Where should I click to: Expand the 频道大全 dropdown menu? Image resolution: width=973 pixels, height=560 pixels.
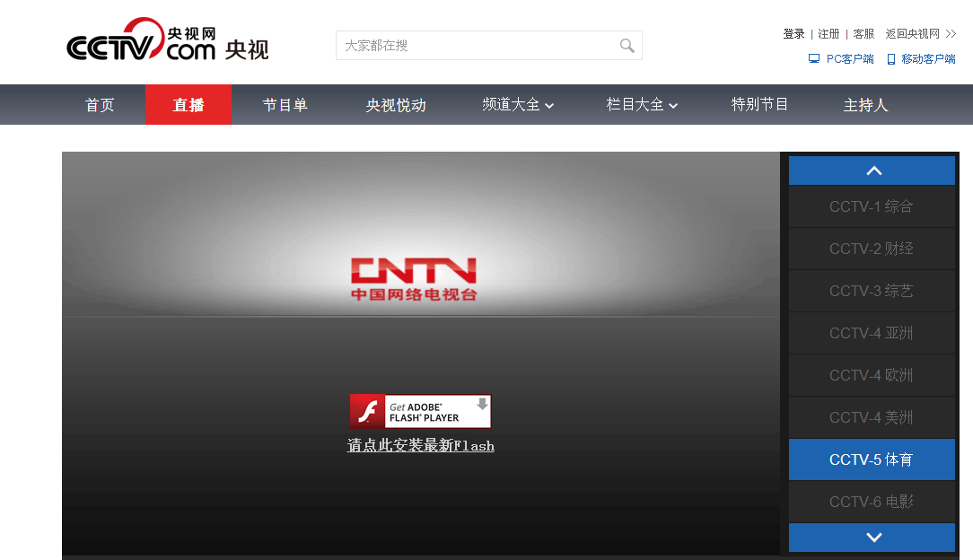[x=518, y=105]
